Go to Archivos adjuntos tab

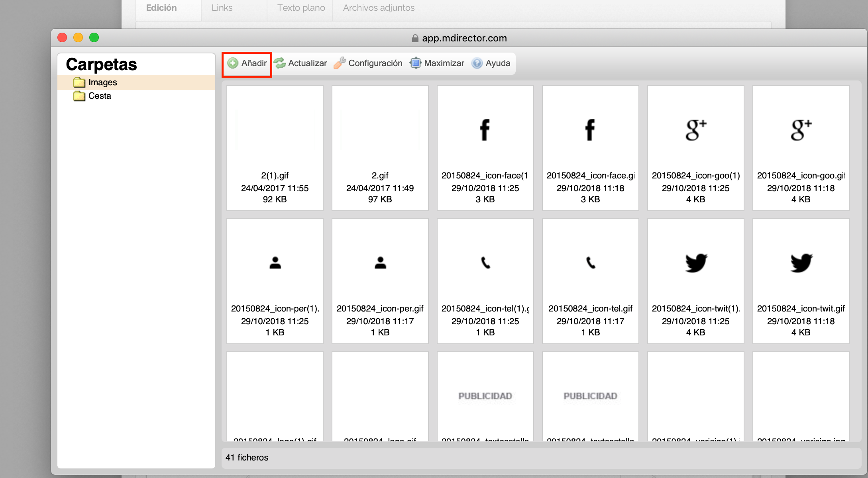379,8
